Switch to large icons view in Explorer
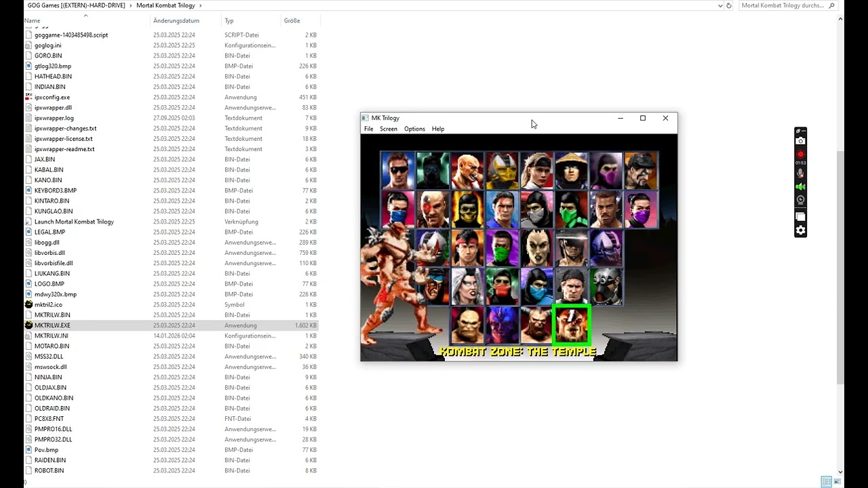Image resolution: width=868 pixels, height=488 pixels. pyautogui.click(x=837, y=481)
